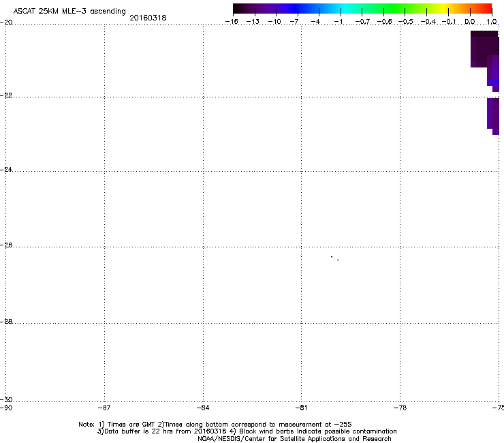Click the -7 color scale label
The image size is (504, 443).
[x=294, y=22]
